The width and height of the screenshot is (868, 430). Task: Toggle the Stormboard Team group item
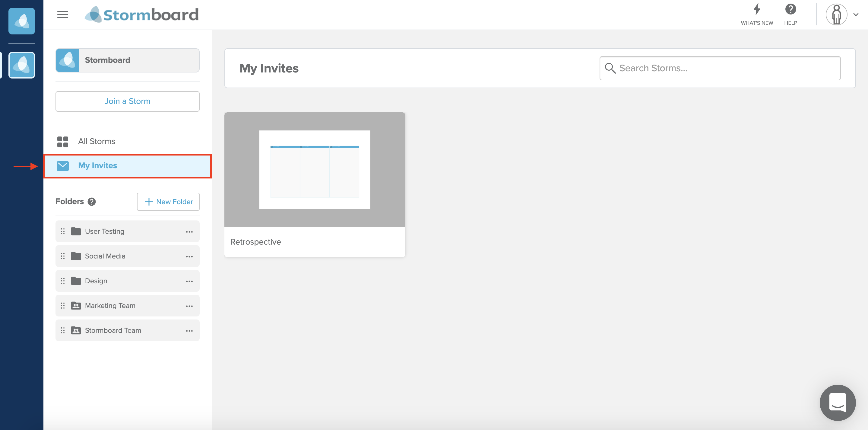pyautogui.click(x=127, y=330)
